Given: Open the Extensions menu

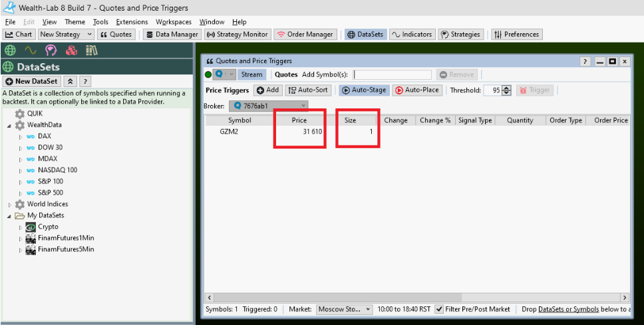Looking at the screenshot, I should 132,22.
